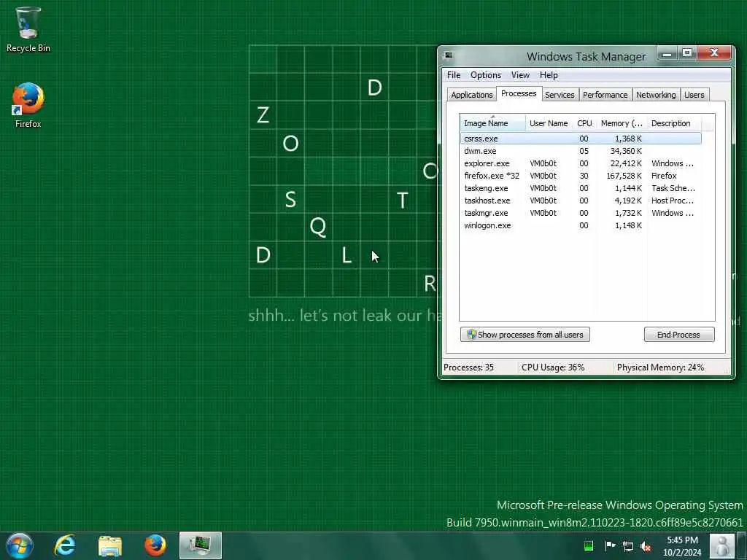747x560 pixels.
Task: Select the dwm.exe process row
Action: [x=581, y=151]
